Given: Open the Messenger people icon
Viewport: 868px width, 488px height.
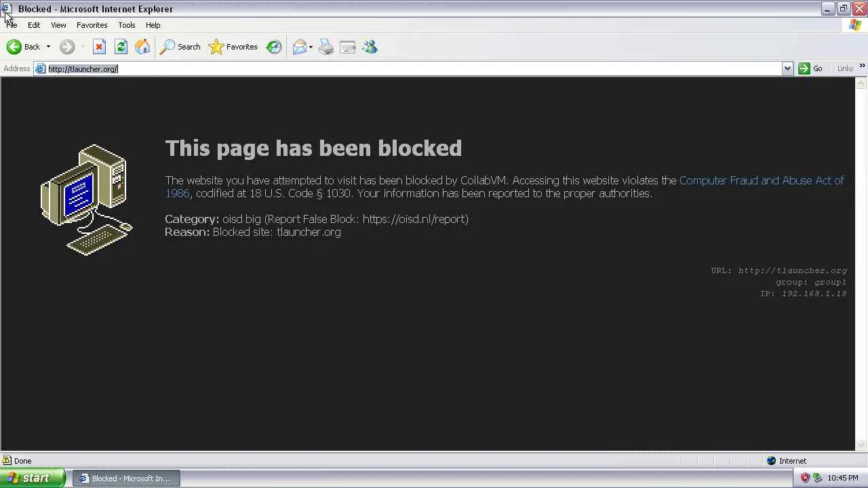Looking at the screenshot, I should tap(370, 47).
